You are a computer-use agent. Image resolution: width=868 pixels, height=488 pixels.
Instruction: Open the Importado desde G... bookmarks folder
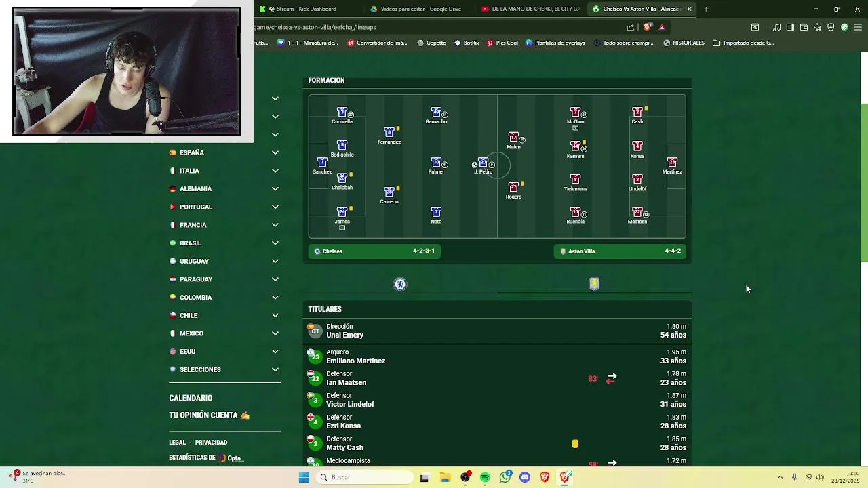point(743,43)
